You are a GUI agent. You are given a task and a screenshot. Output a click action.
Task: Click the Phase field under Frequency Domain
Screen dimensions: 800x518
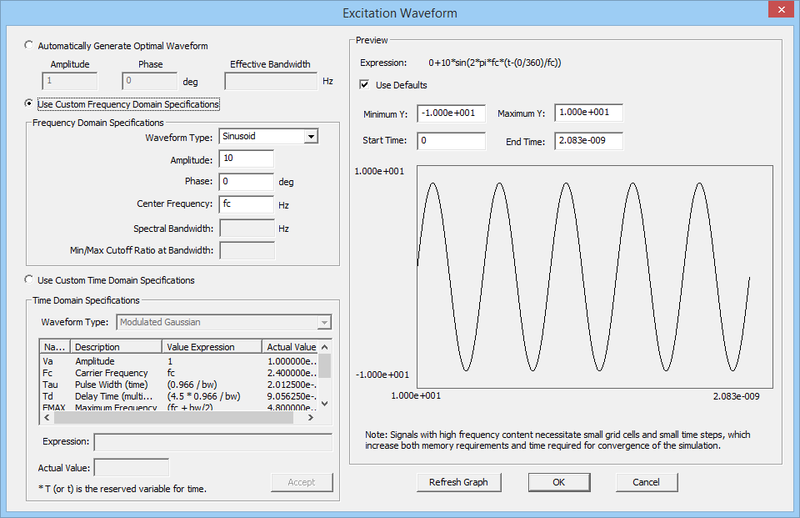tap(246, 181)
